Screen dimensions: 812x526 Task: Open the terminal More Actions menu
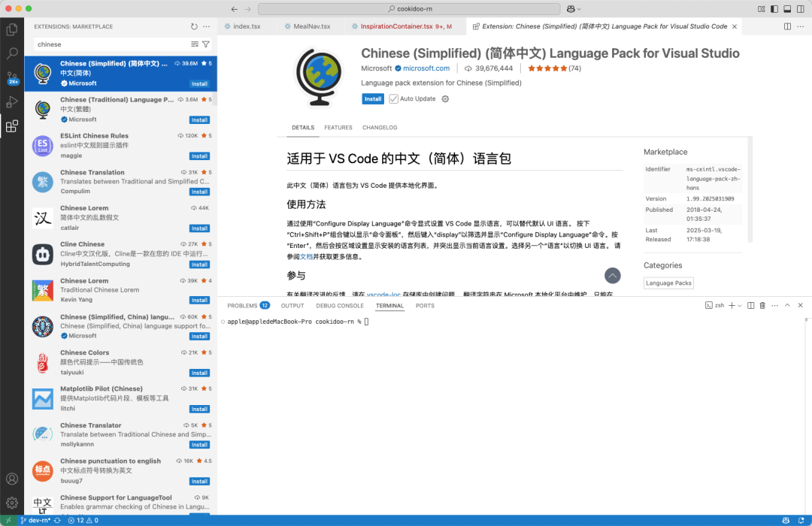(x=775, y=305)
